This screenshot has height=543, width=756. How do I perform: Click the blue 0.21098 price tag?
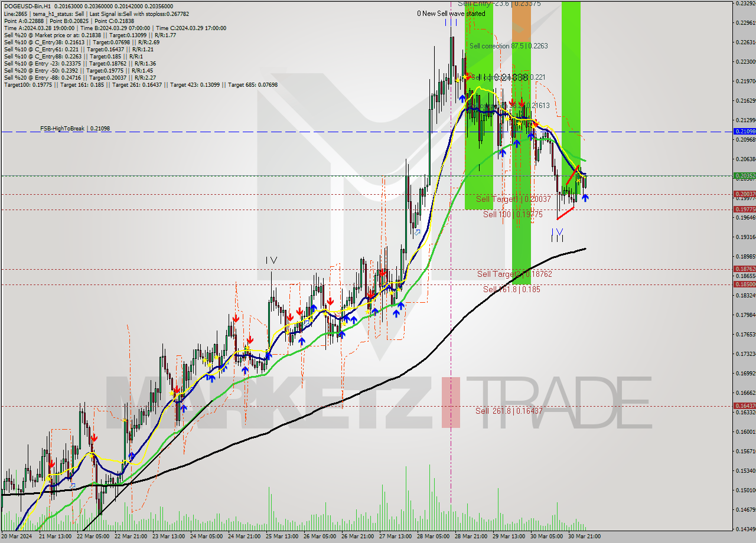[744, 131]
